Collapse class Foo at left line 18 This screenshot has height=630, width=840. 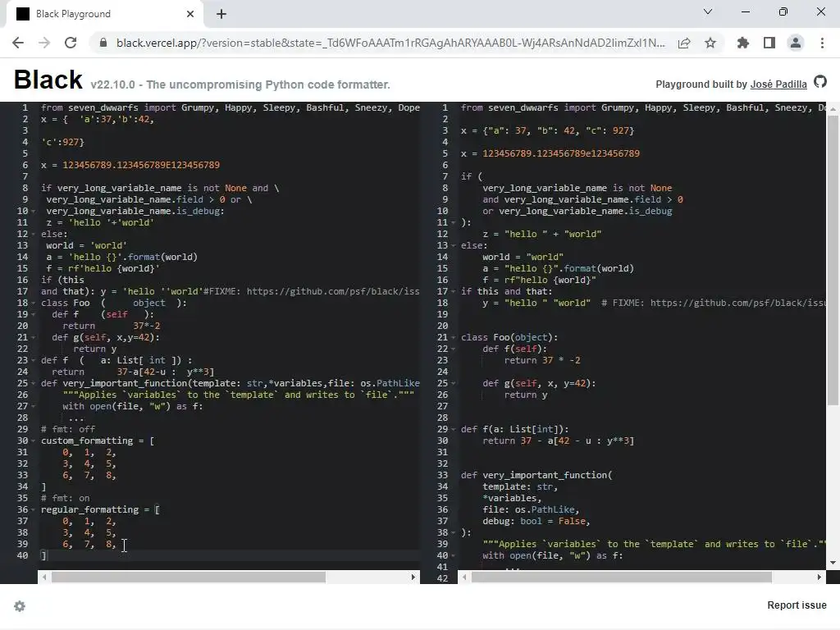click(x=33, y=303)
